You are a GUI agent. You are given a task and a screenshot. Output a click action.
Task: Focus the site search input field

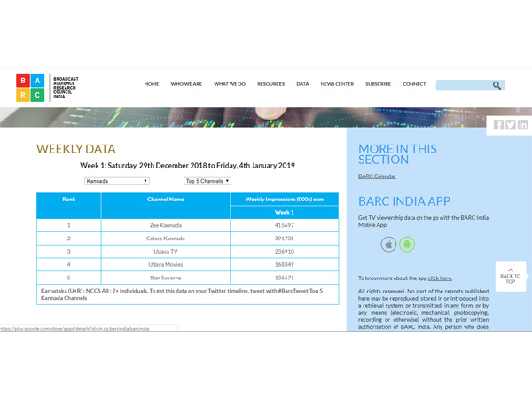click(461, 85)
